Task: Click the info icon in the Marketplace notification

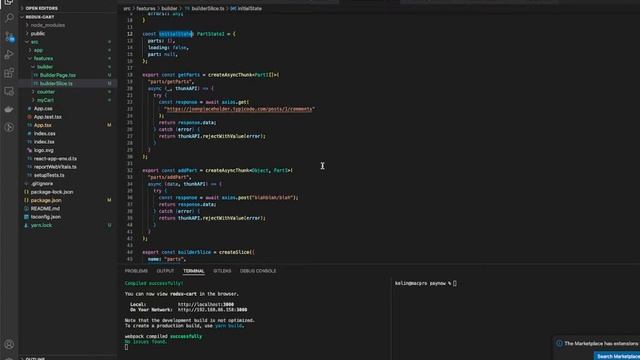Action: pos(559,343)
